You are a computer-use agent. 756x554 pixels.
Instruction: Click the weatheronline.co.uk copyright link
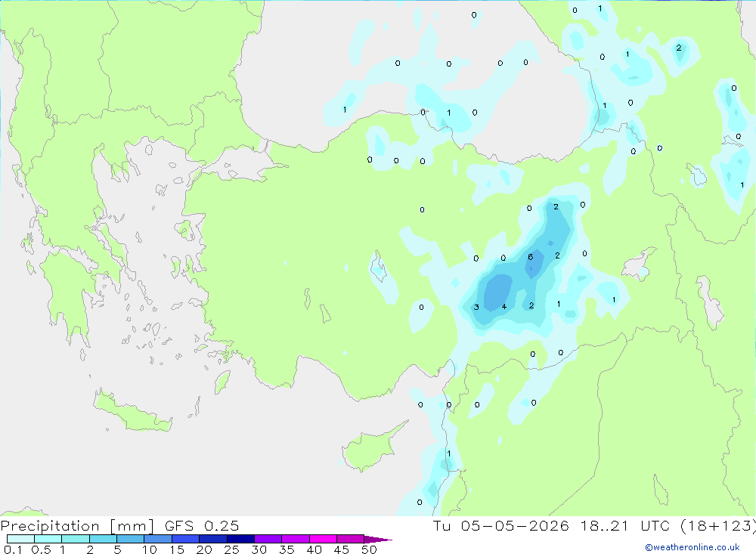coord(692,547)
